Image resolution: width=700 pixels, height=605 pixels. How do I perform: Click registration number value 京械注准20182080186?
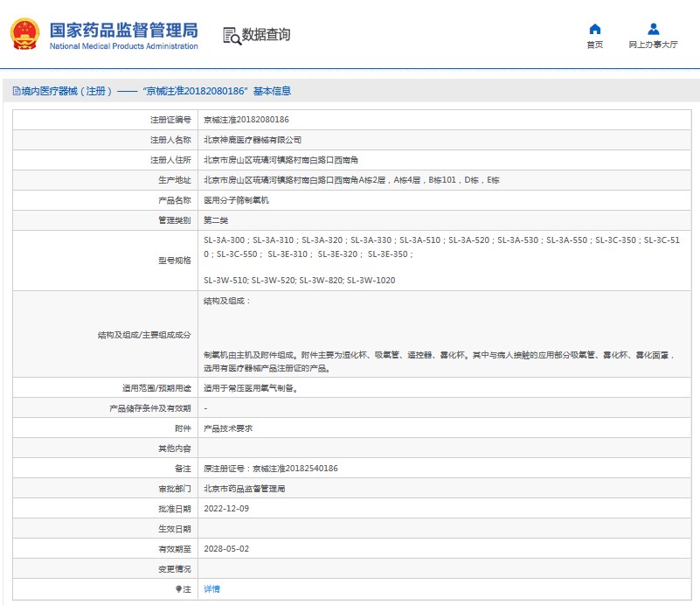[246, 119]
